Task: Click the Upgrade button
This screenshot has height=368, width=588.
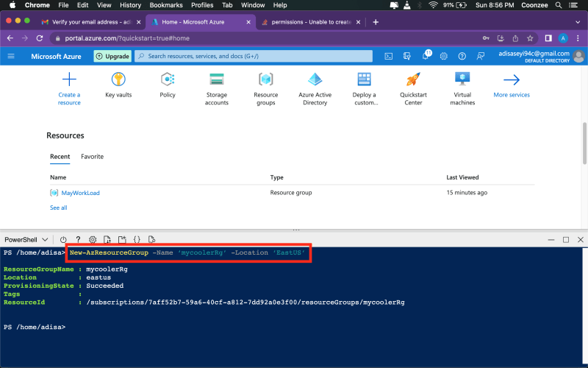Action: (x=112, y=57)
